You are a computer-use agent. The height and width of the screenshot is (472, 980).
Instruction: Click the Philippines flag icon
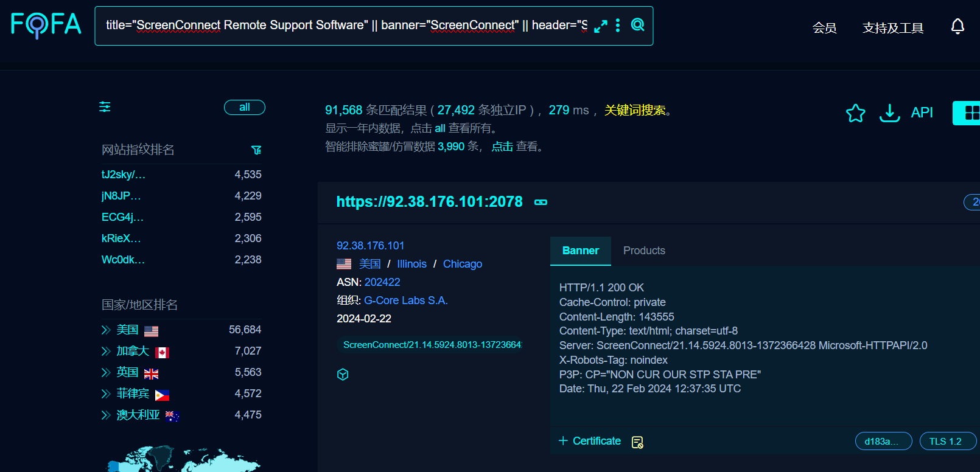click(162, 395)
